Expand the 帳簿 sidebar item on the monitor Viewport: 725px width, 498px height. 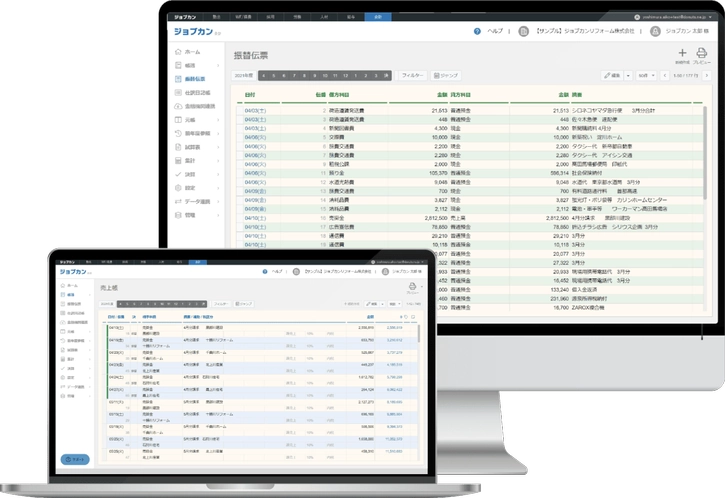[218, 66]
